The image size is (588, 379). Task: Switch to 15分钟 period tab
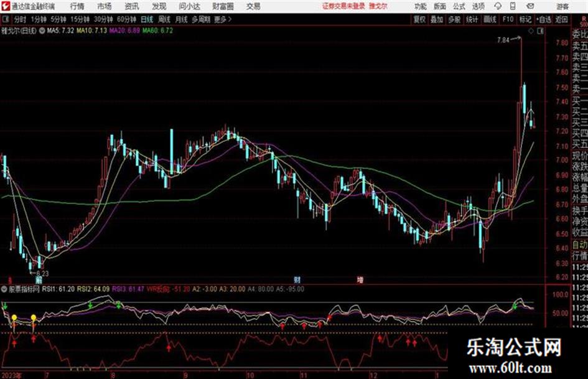tap(80, 19)
